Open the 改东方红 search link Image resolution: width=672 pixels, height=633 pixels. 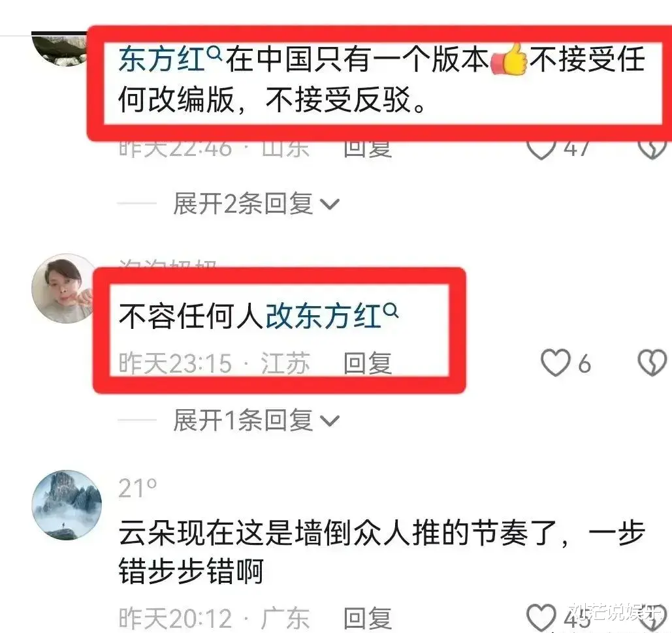(323, 316)
